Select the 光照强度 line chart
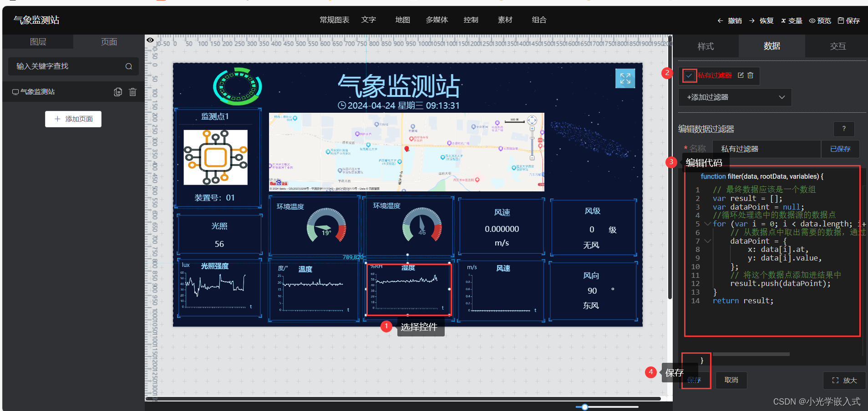Image resolution: width=868 pixels, height=411 pixels. [x=219, y=288]
